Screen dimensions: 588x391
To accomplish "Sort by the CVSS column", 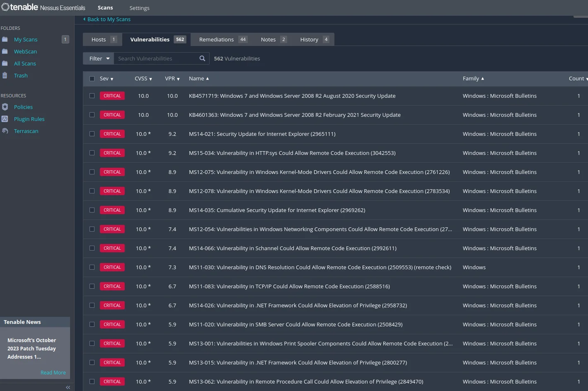I will [143, 79].
